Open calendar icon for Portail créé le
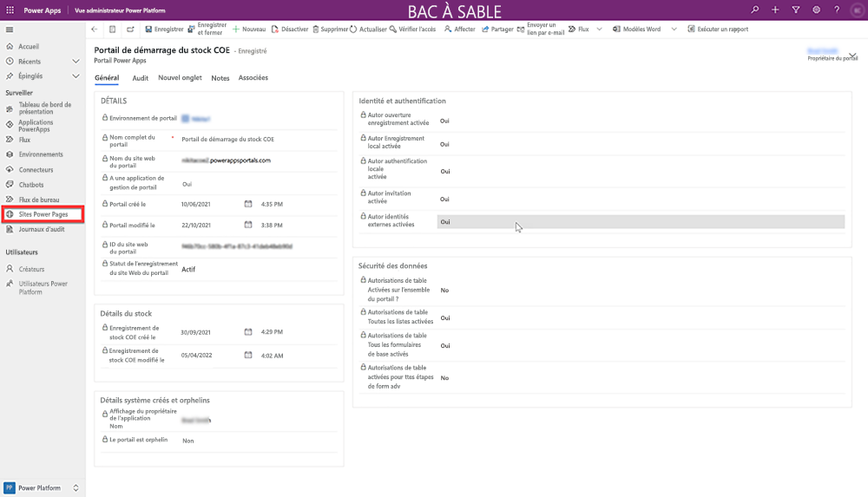Viewport: 868px width, 497px height. click(x=248, y=204)
